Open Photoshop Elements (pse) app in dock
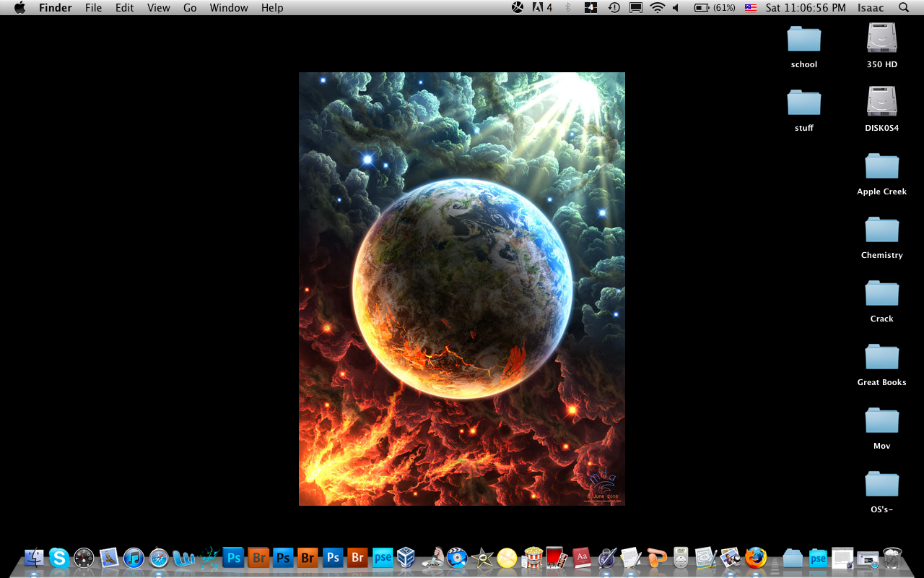This screenshot has height=578, width=924. tap(382, 558)
